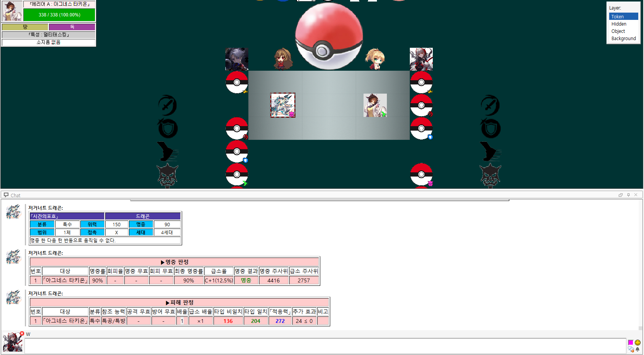Viewport: 644px width, 355px height.
Task: Click the large Pokeball at top center
Action: click(329, 36)
